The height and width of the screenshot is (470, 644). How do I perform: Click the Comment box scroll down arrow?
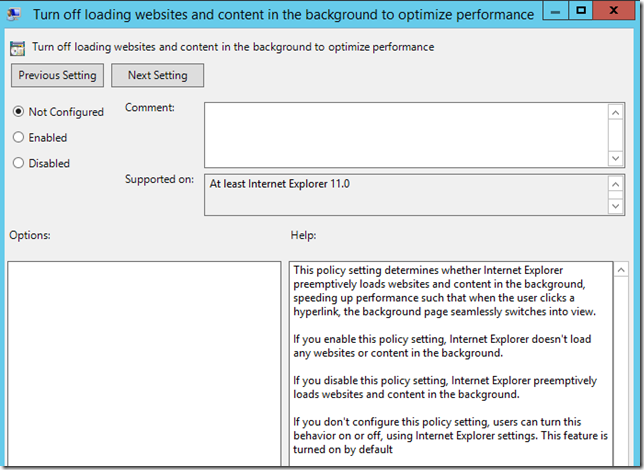[x=616, y=157]
